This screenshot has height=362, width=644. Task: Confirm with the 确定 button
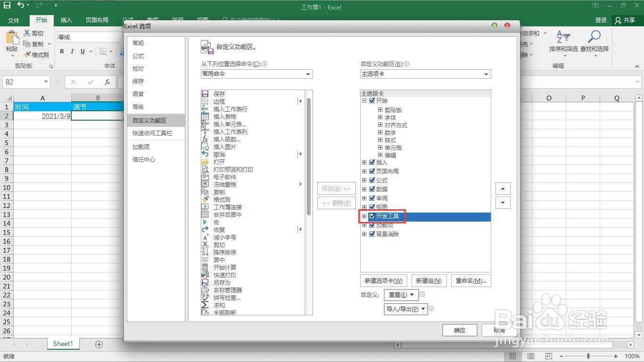tap(460, 330)
